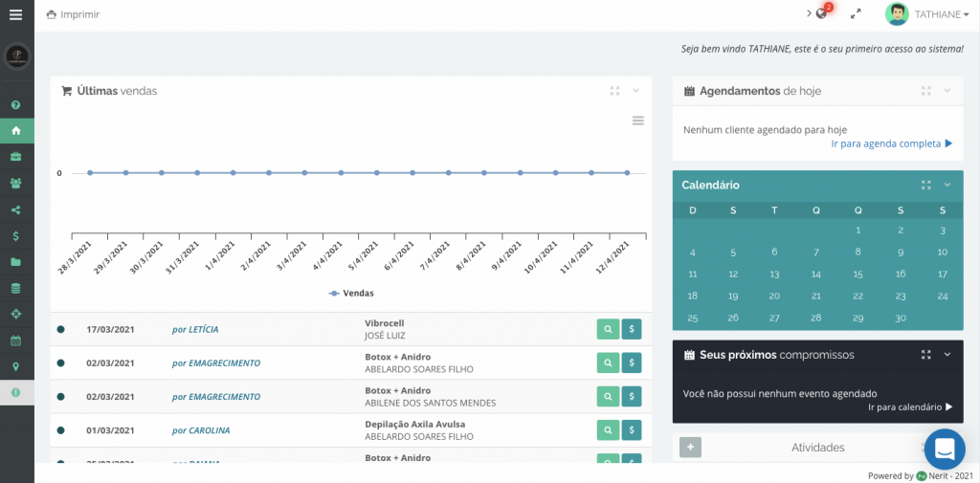Maximize the Últimas vendas panel
This screenshot has width=980, height=483.
pyautogui.click(x=615, y=91)
